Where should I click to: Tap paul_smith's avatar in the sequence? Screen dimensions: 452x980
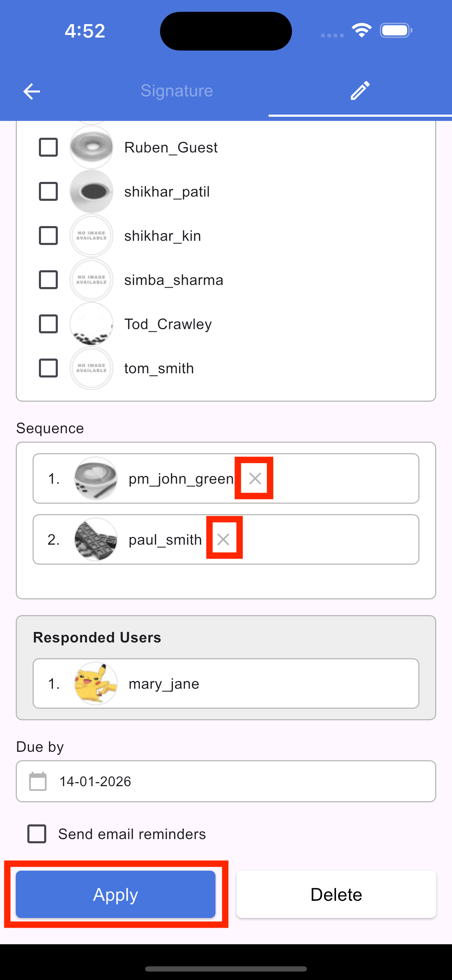96,539
